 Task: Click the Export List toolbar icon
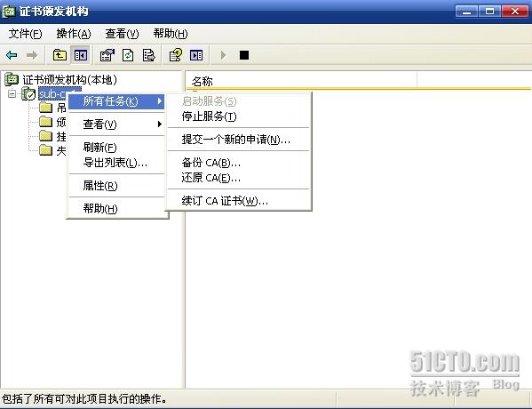148,55
